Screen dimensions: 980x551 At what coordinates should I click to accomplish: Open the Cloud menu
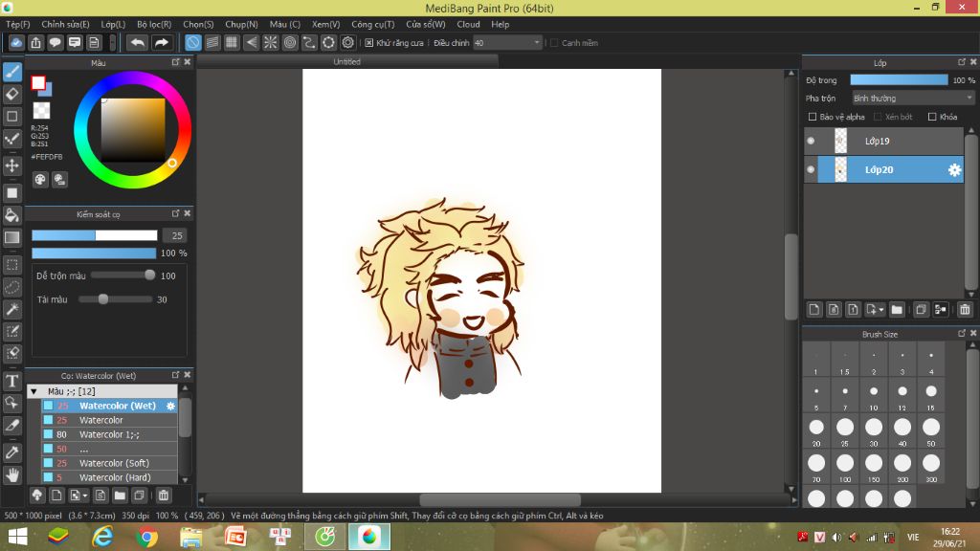[x=468, y=24]
